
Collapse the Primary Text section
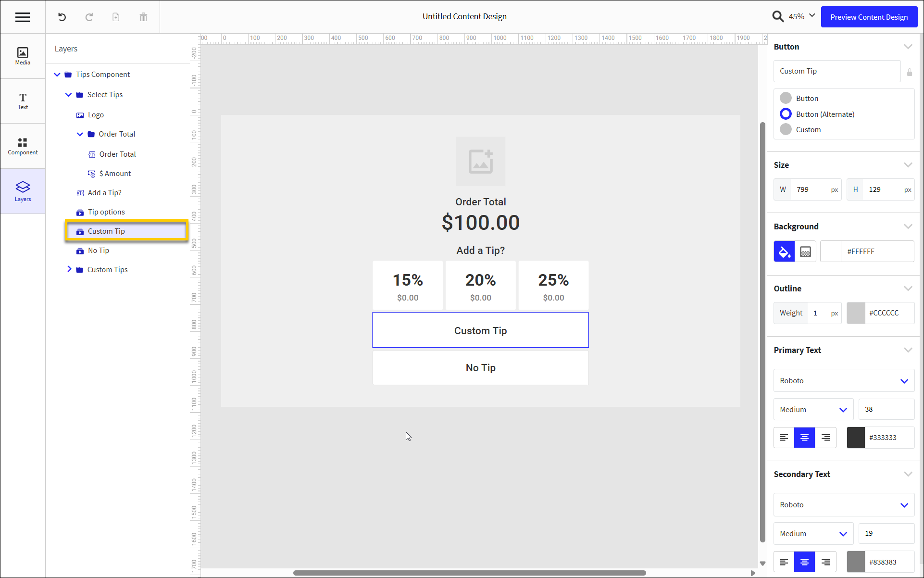(x=908, y=350)
